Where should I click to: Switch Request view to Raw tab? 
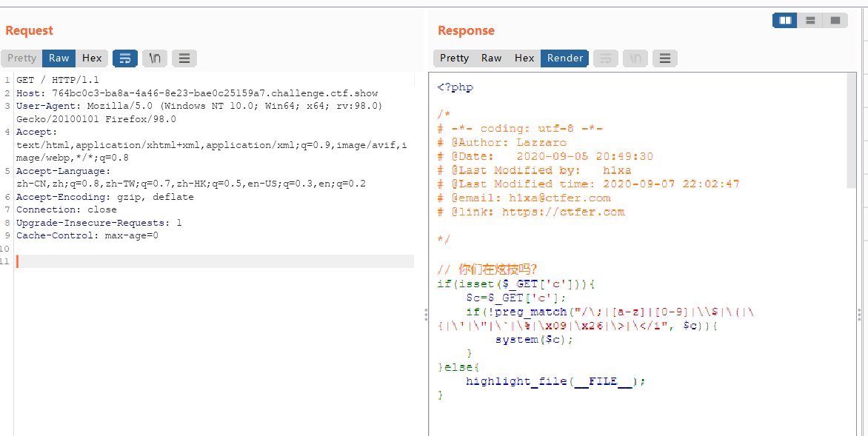coord(59,58)
